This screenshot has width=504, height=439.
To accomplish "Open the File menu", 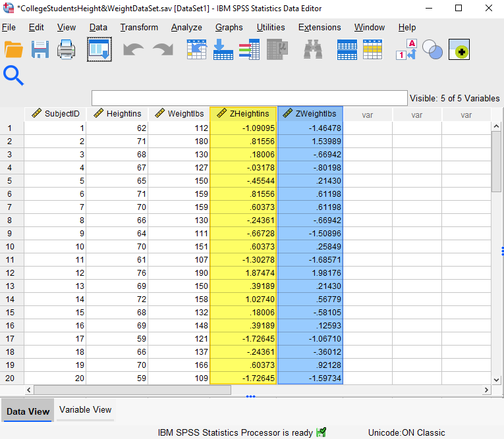I will (9, 28).
